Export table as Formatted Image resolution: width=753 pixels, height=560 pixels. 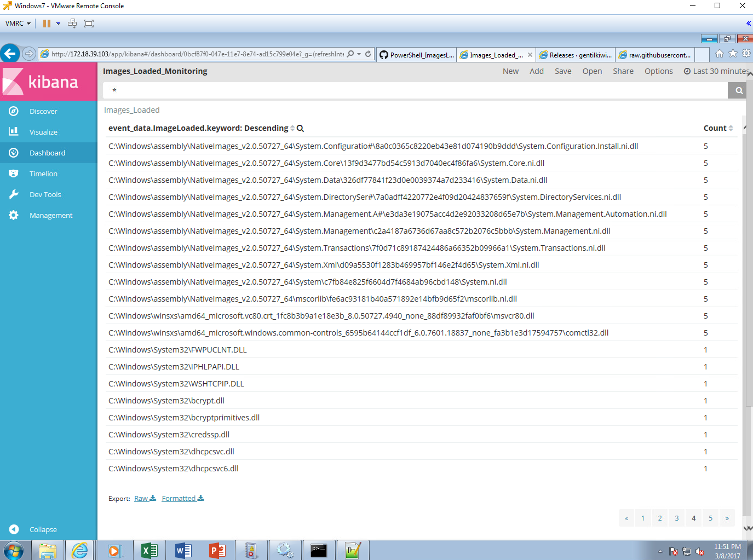[183, 498]
